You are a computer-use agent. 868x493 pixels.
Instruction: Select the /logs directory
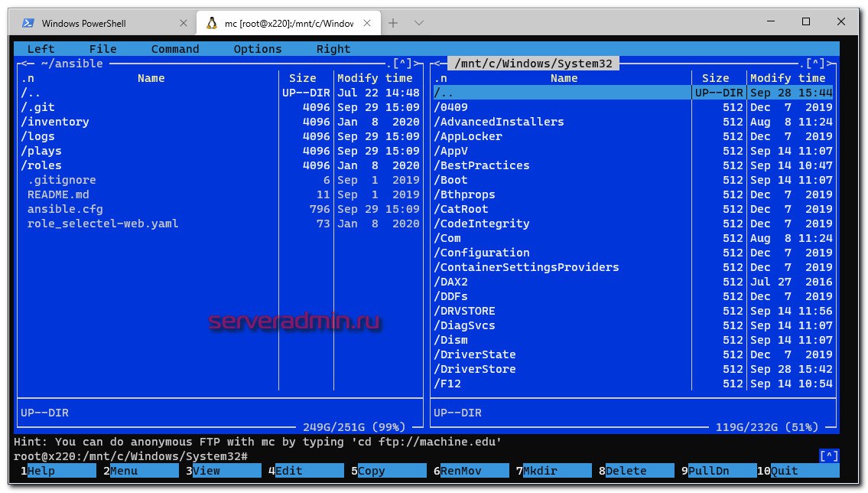[220, 136]
